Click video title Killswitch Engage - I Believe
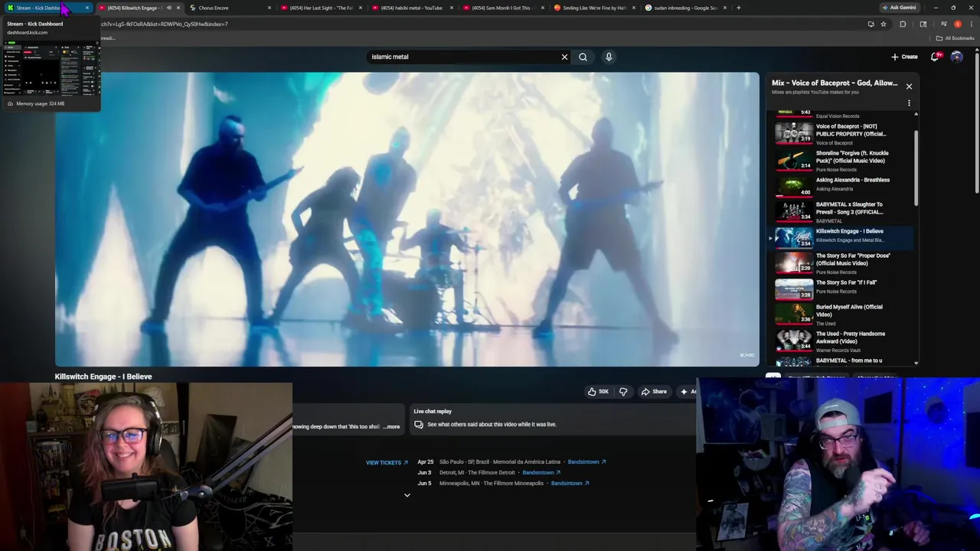 [x=103, y=377]
